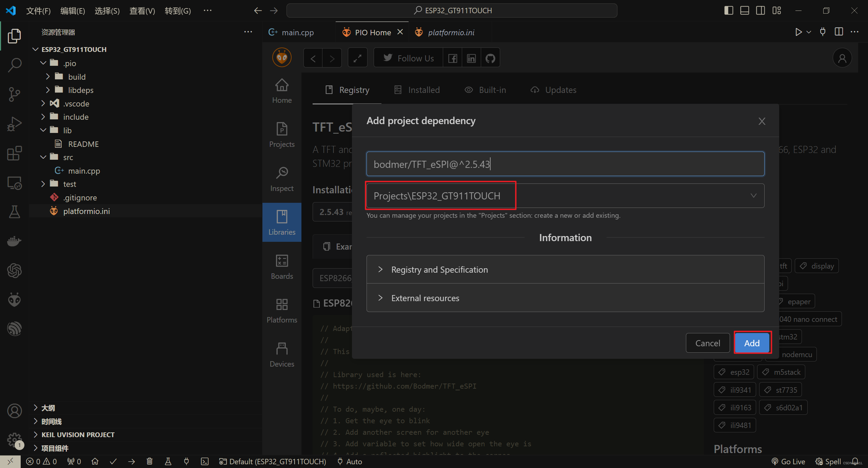Open the Docker icon in the activity bar
868x468 pixels.
14,241
